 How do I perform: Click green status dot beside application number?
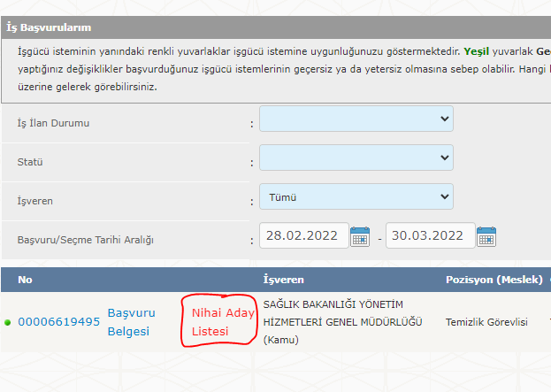point(8,322)
